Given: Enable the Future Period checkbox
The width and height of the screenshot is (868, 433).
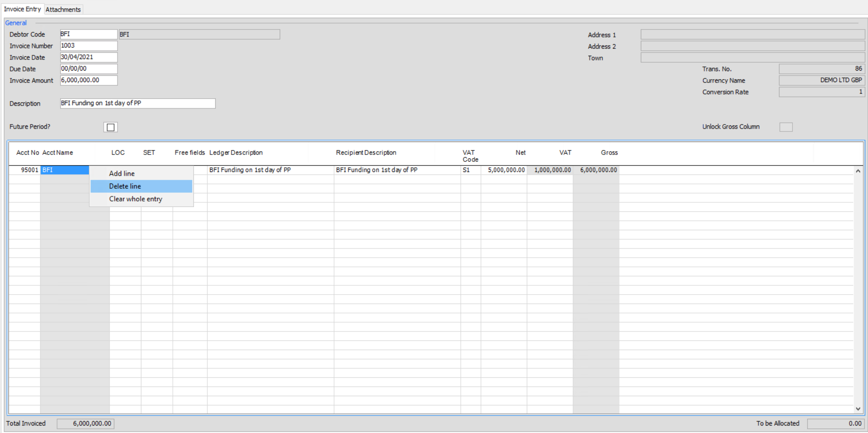Looking at the screenshot, I should pyautogui.click(x=110, y=126).
